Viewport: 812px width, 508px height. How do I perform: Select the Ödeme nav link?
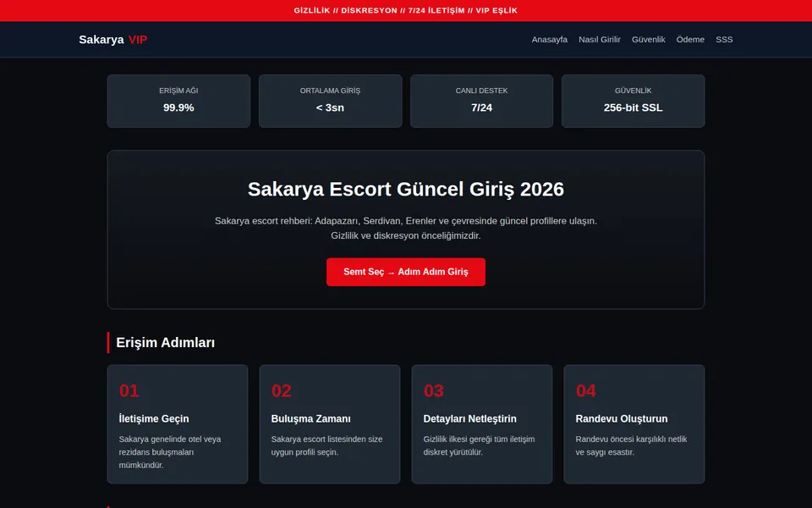690,40
